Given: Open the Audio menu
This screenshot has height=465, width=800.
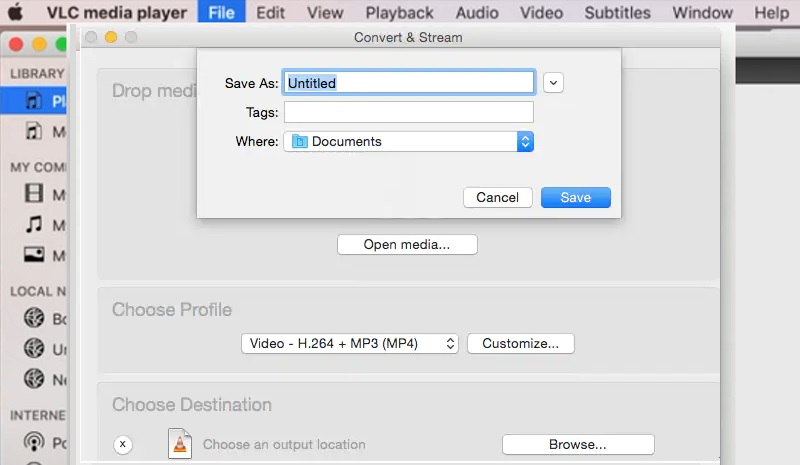Looking at the screenshot, I should click(477, 12).
